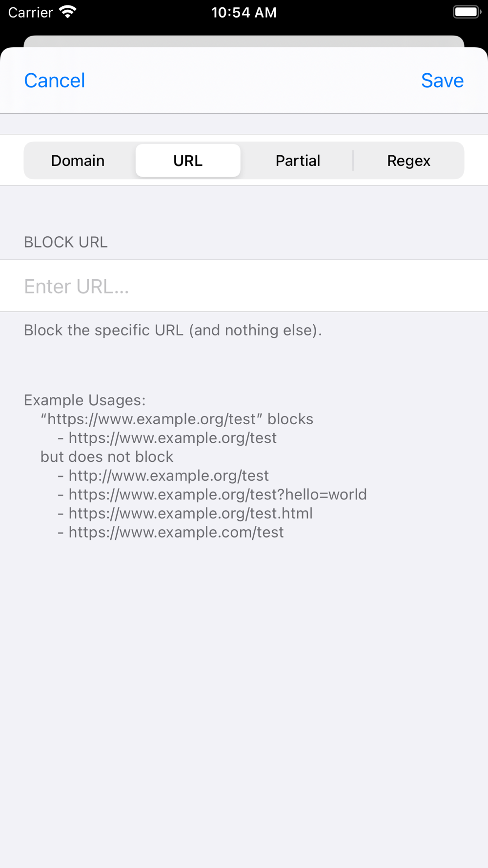Tap the dimmed background card behind the sheet
The width and height of the screenshot is (488, 868).
point(244,41)
